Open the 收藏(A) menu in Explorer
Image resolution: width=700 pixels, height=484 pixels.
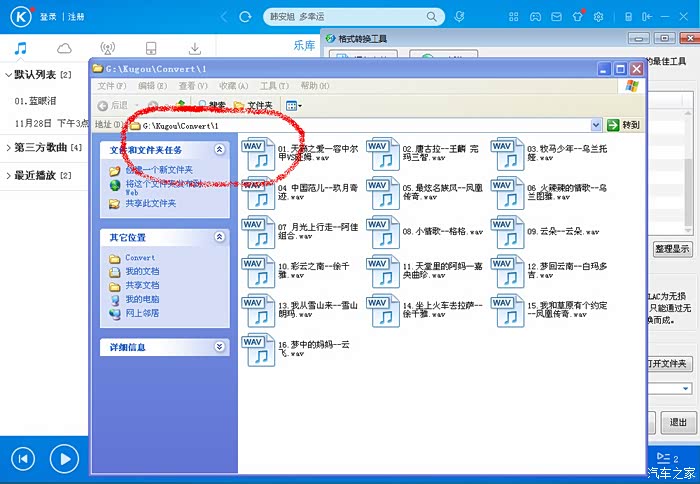pos(233,86)
